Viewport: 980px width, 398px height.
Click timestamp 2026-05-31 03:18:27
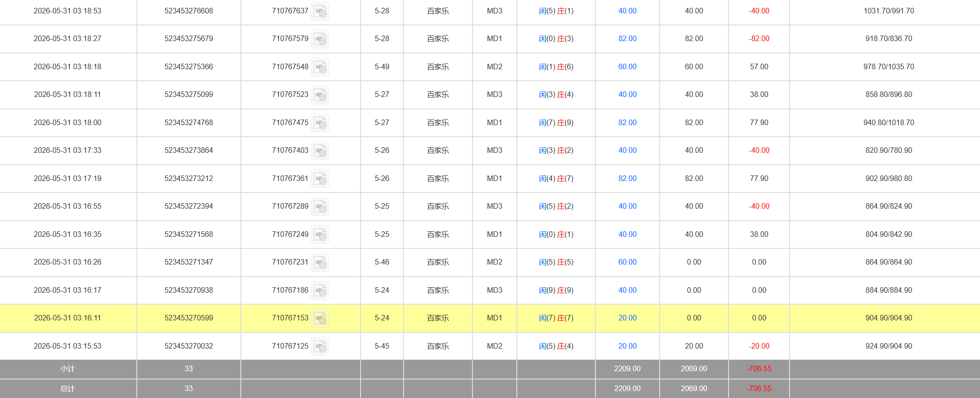(x=67, y=38)
